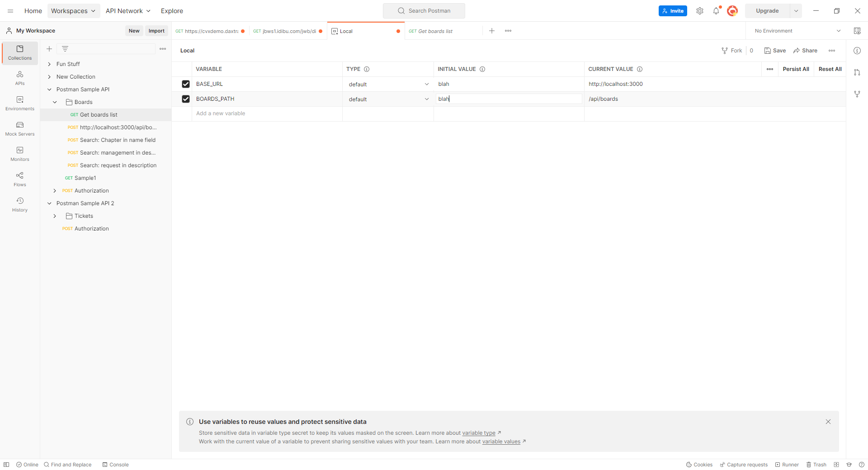The image size is (868, 470).
Task: Open the variable values link
Action: point(501,442)
